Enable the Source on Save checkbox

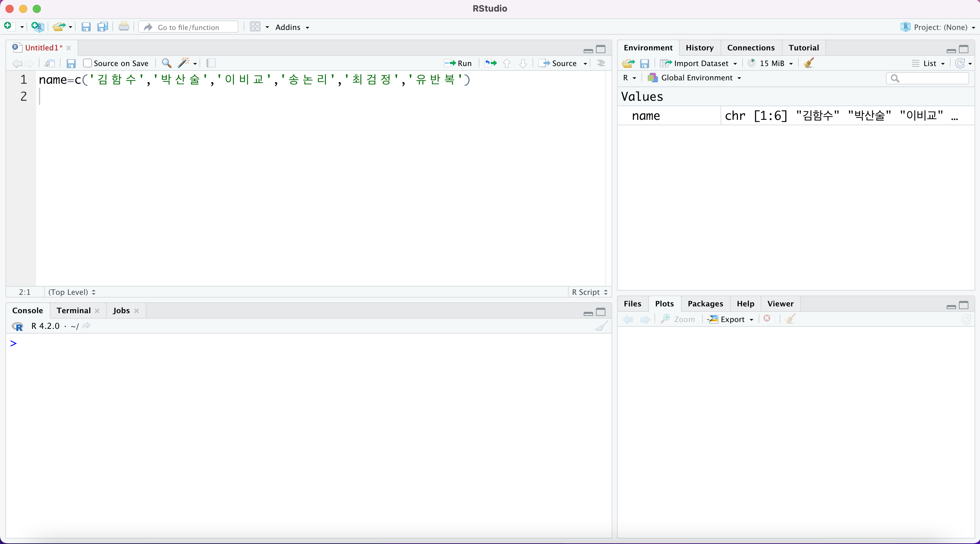pyautogui.click(x=88, y=63)
